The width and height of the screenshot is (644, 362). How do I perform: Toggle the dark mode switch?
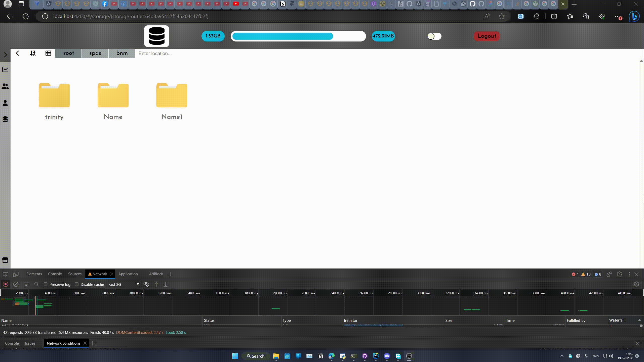tap(434, 36)
